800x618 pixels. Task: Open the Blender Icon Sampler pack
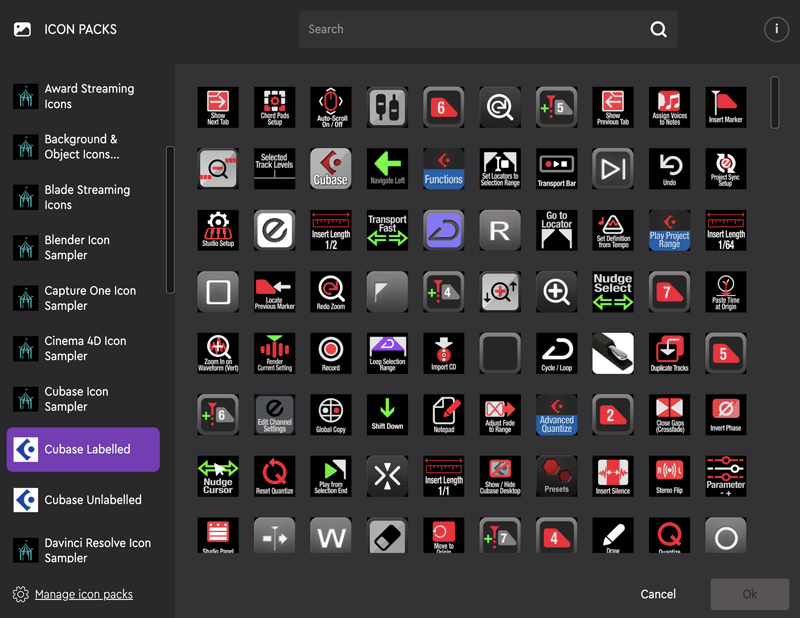point(83,248)
